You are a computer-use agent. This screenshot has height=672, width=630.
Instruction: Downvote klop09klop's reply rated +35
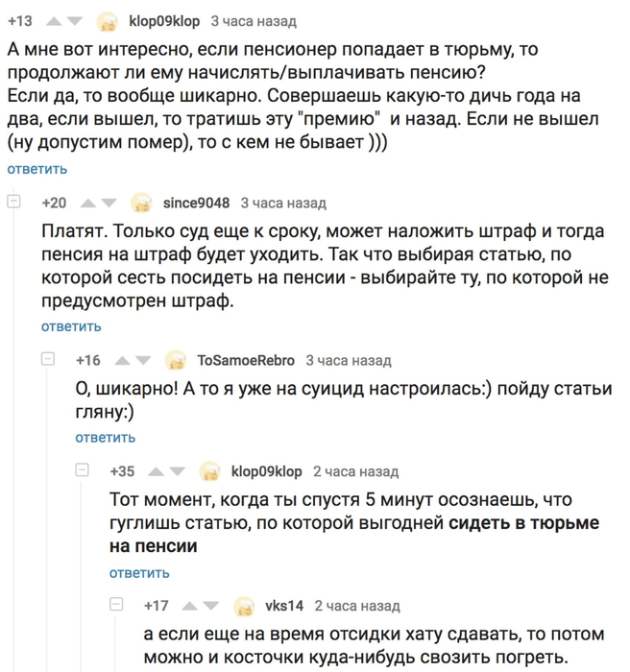point(177,472)
